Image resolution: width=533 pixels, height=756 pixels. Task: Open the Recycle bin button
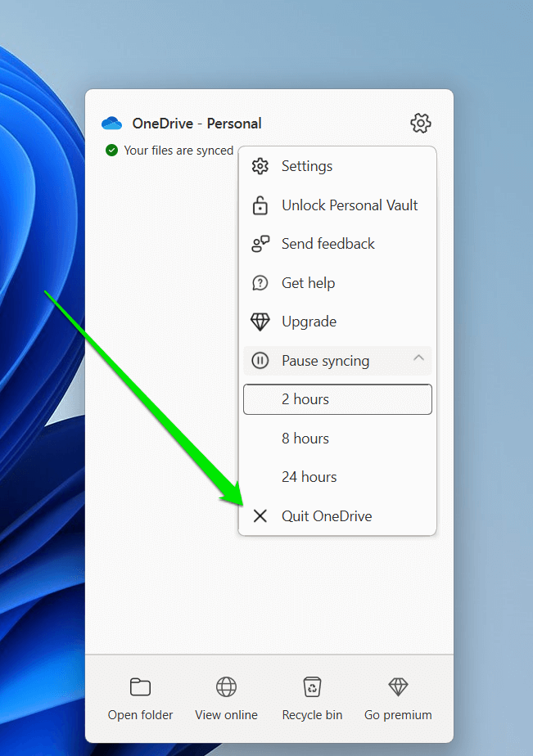[x=312, y=699]
